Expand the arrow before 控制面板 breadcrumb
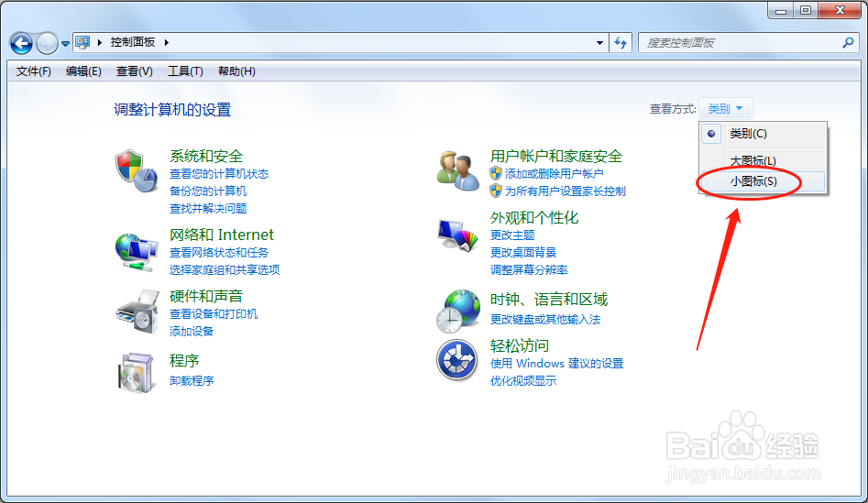This screenshot has width=868, height=503. (100, 42)
